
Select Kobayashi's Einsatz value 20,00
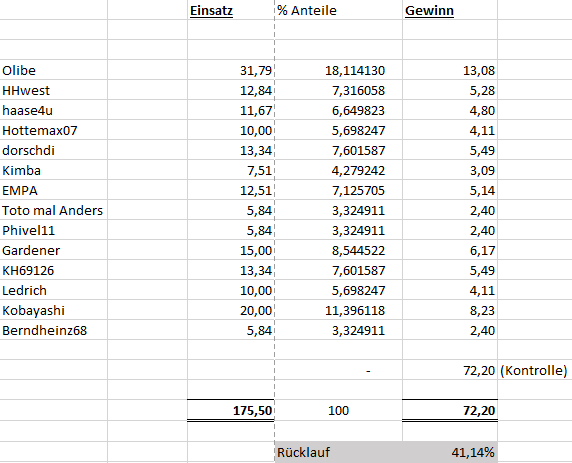tap(231, 310)
